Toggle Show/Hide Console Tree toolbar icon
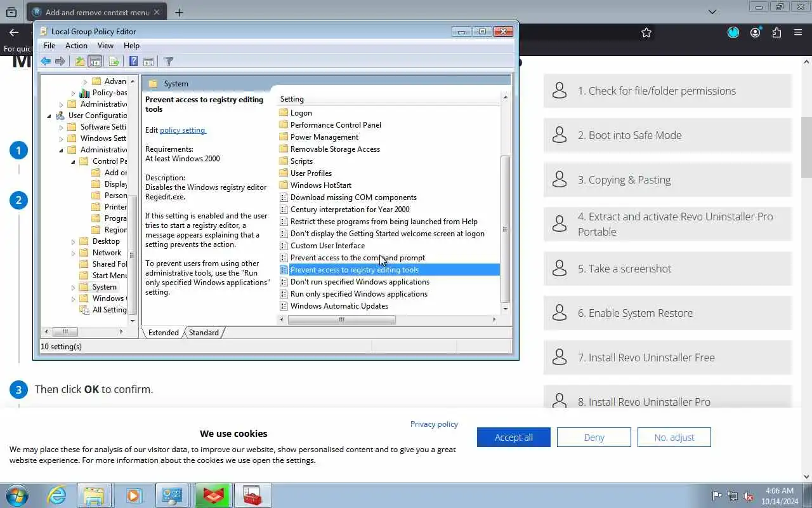Screen dimensions: 812x508 pyautogui.click(x=95, y=62)
